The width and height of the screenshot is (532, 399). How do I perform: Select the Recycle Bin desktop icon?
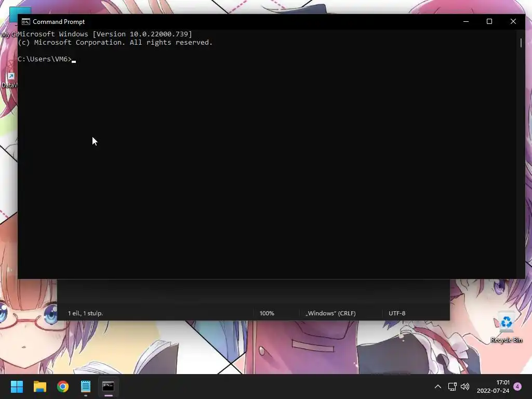coord(506,327)
